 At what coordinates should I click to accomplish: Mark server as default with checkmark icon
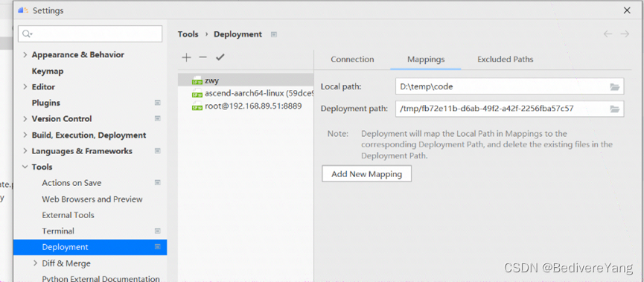220,57
